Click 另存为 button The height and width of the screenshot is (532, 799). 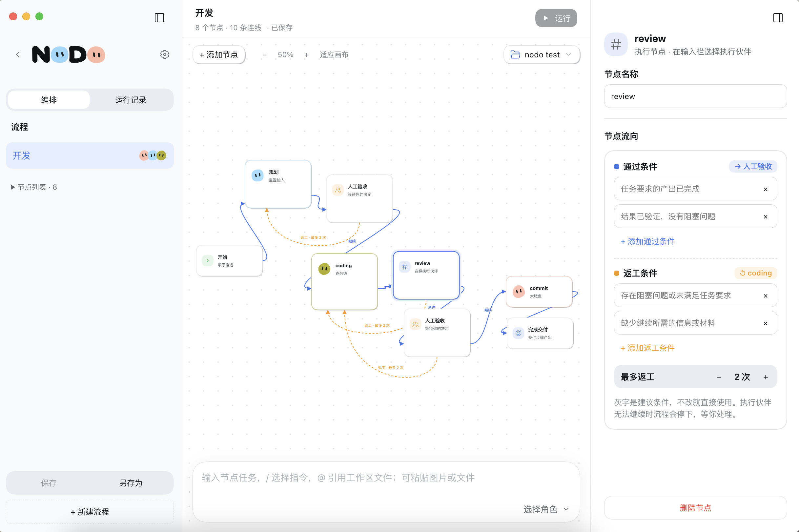(x=131, y=483)
